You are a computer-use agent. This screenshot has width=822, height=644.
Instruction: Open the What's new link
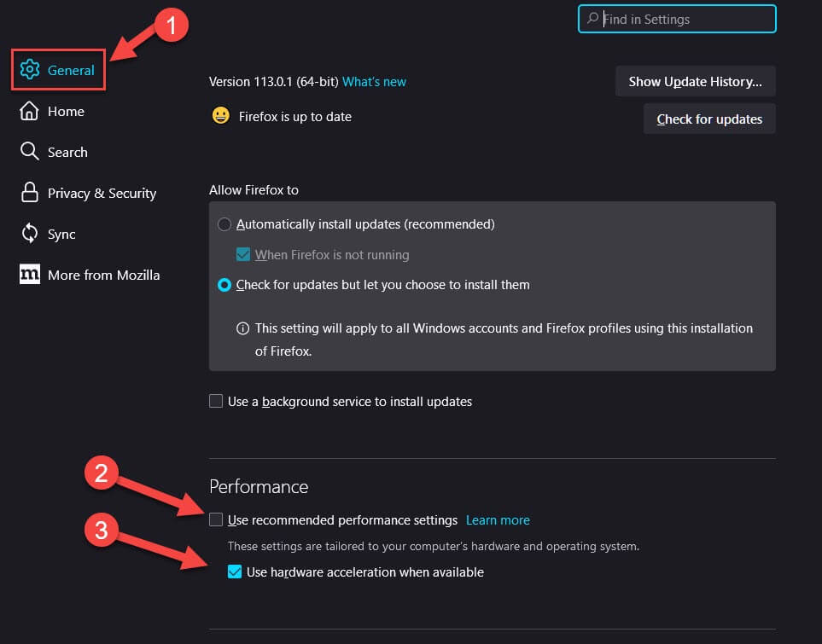[374, 82]
